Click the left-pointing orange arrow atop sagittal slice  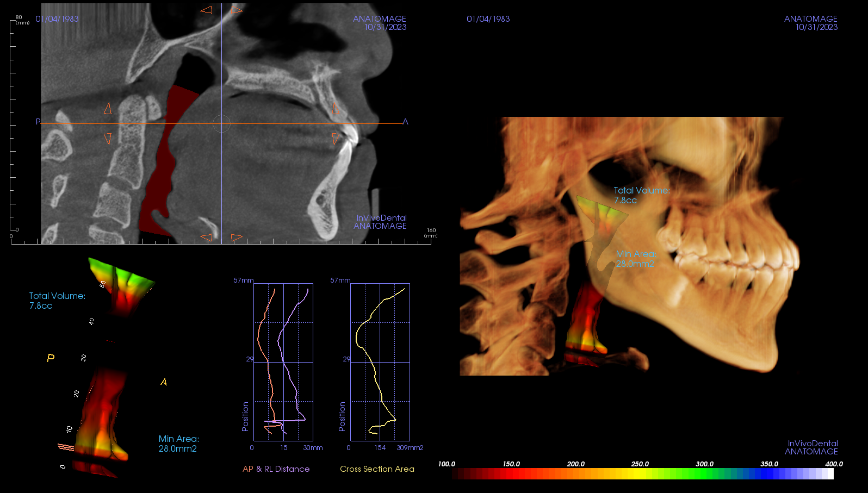207,10
